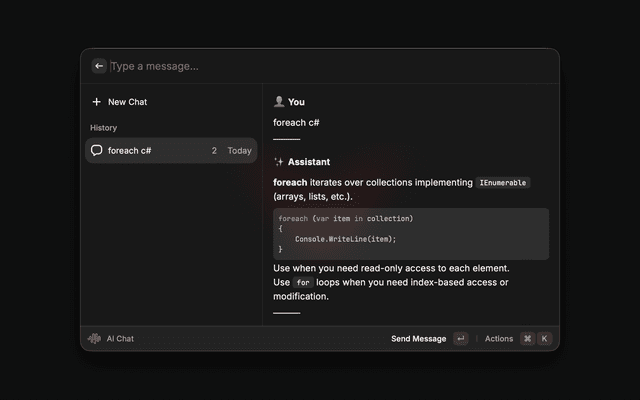Open the foreach c# chat in history
Image resolution: width=640 pixels, height=400 pixels.
click(130, 151)
